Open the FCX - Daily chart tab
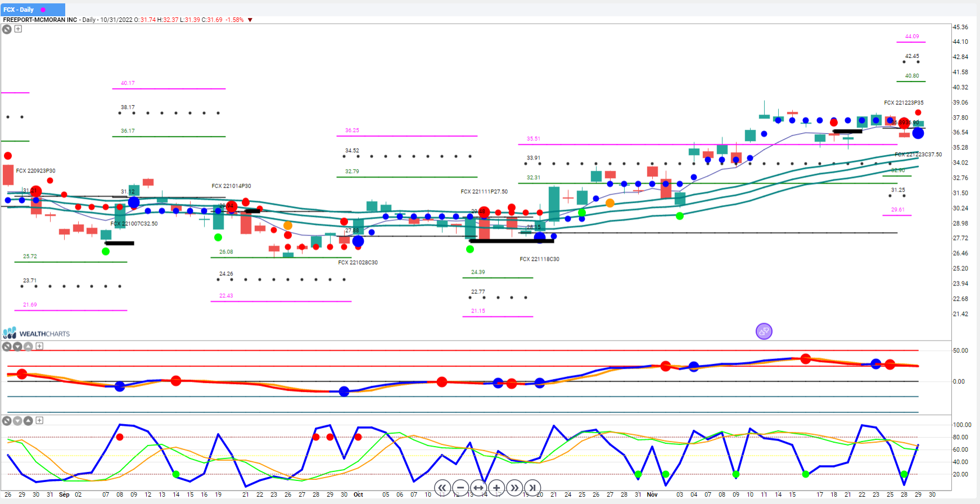 33,10
